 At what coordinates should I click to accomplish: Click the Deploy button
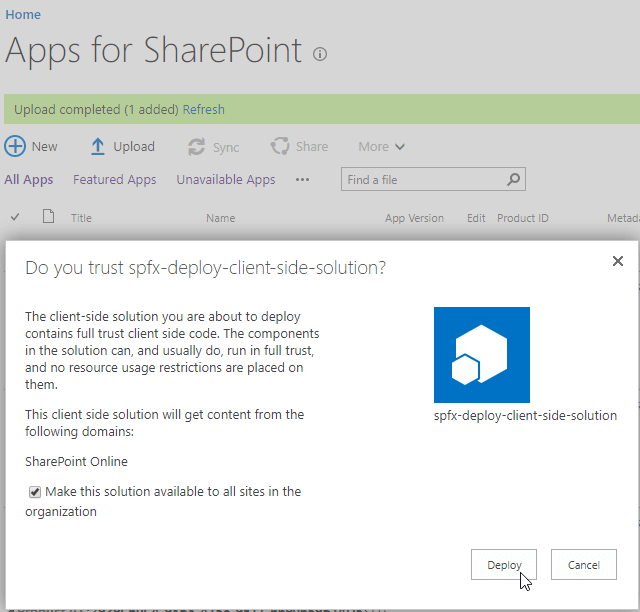point(504,565)
